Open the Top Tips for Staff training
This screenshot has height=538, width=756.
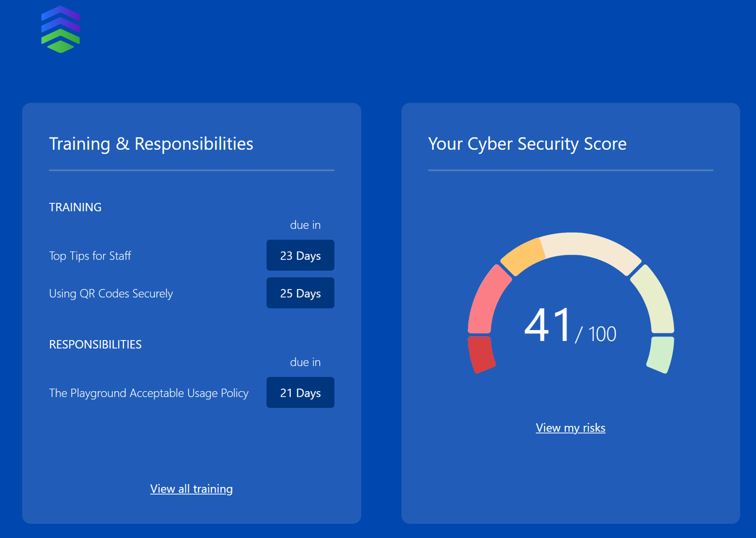90,256
